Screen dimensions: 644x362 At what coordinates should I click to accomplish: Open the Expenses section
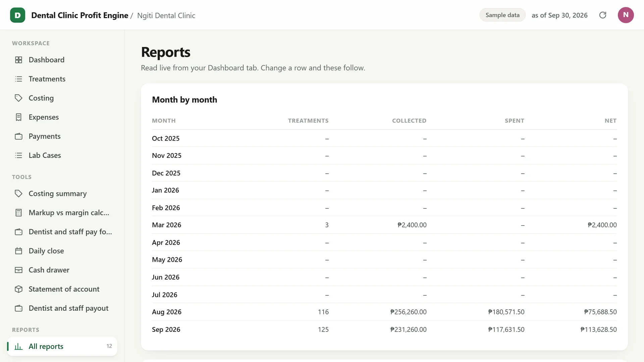point(62,117)
